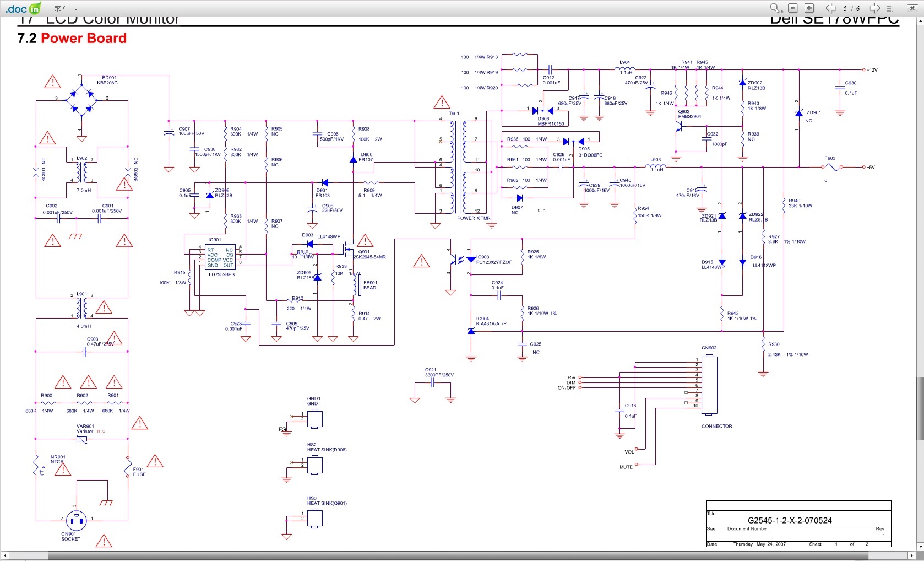Click the PMBS3904 transistor label
The width and height of the screenshot is (924, 561).
point(689,116)
